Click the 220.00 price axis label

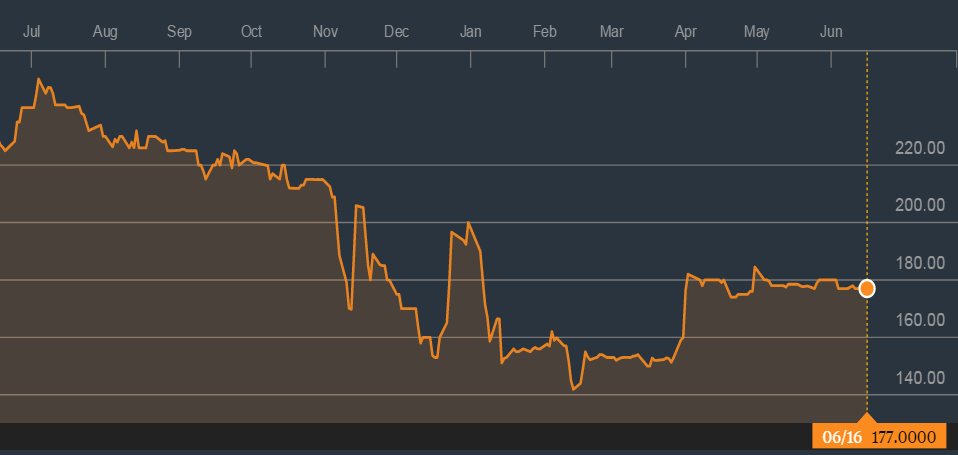[920, 149]
